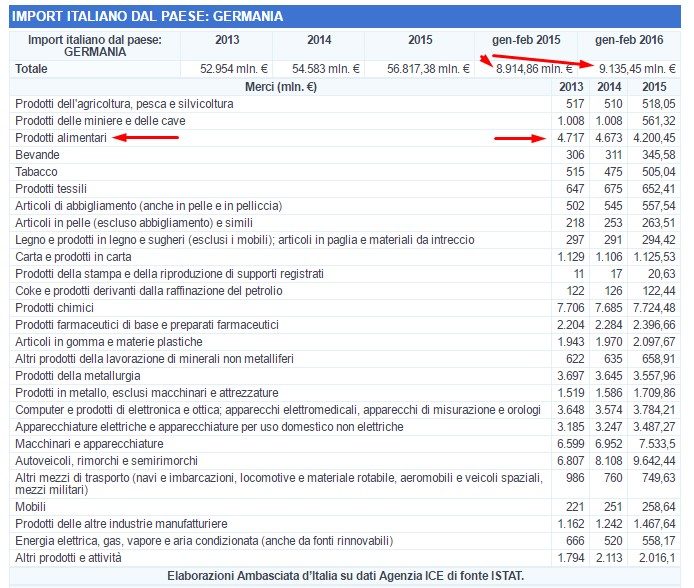
Task: Click the gen-feb 2015 value '8.914,86 mln. €'
Action: [534, 69]
